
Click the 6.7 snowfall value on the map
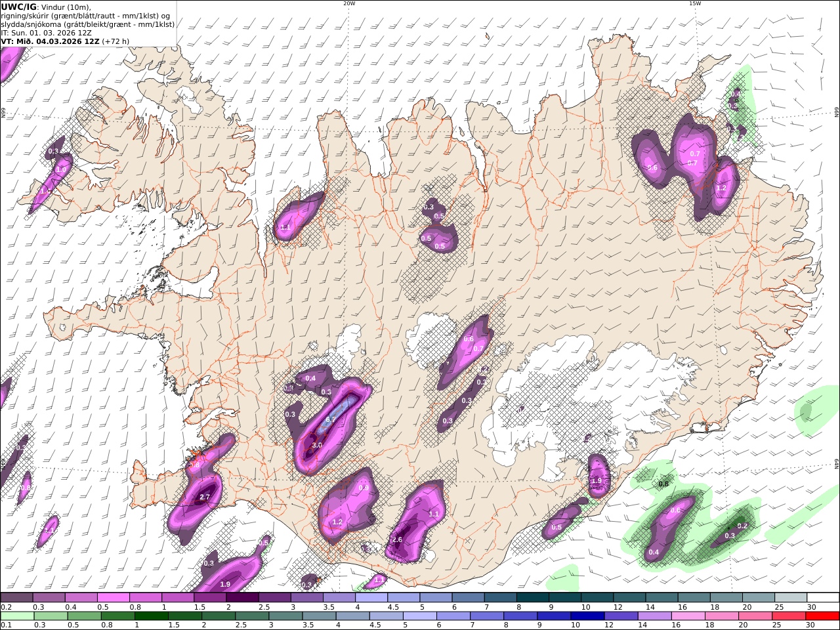(x=331, y=420)
